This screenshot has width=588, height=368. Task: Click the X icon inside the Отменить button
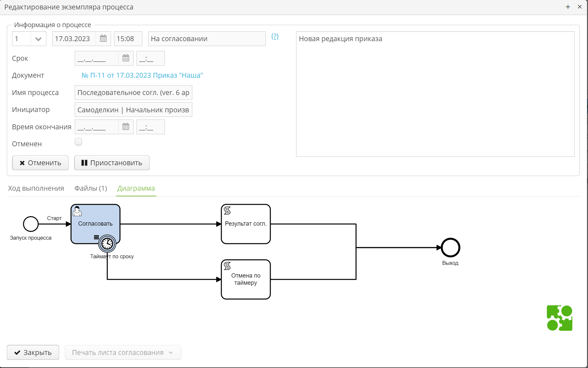coord(22,163)
